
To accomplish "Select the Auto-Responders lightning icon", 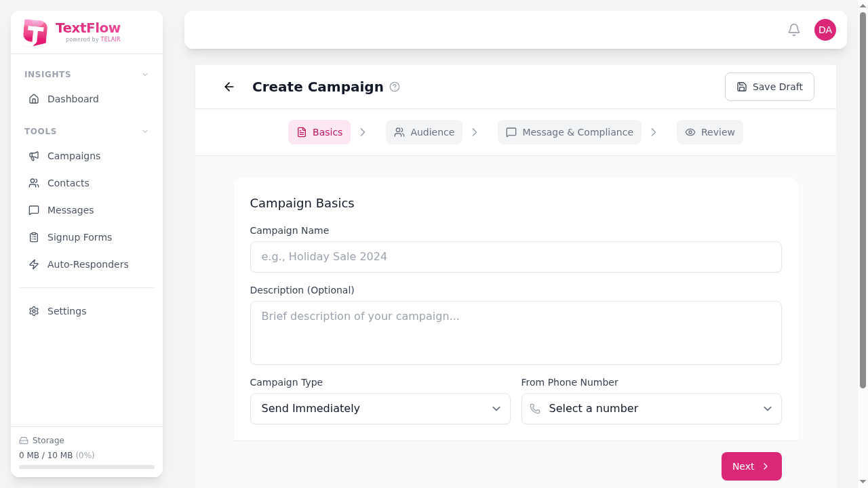I will click(34, 264).
